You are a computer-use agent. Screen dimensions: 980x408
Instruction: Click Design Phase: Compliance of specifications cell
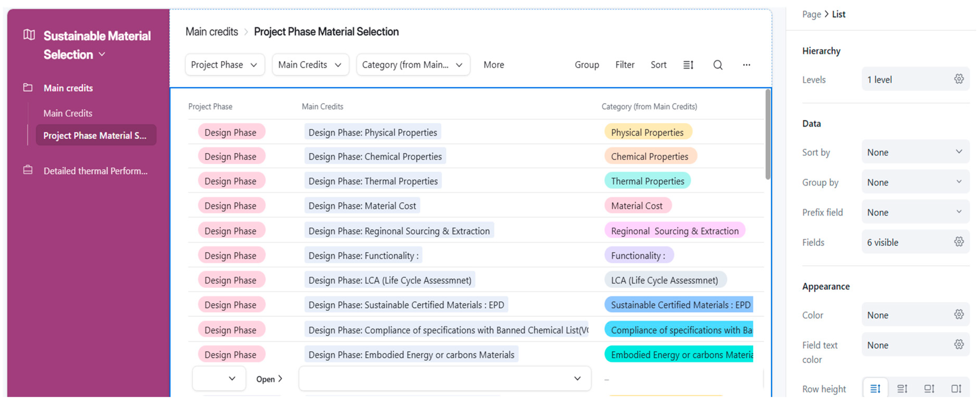pyautogui.click(x=446, y=330)
